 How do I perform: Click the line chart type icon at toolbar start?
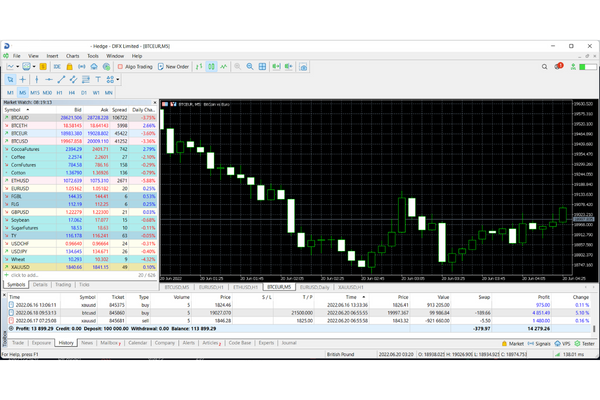[x=10, y=67]
